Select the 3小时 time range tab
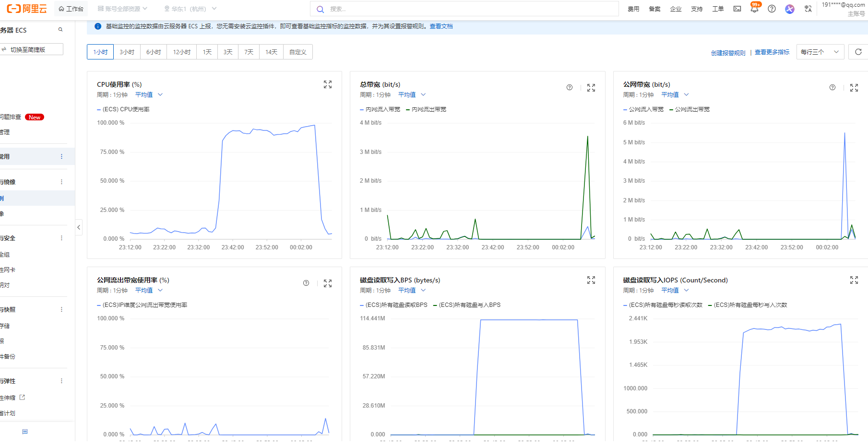The width and height of the screenshot is (868, 445). pyautogui.click(x=127, y=52)
